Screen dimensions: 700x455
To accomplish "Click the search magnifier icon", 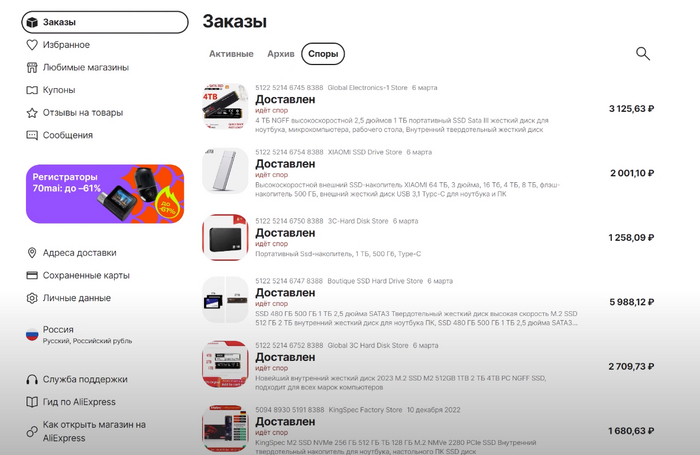I will (642, 54).
